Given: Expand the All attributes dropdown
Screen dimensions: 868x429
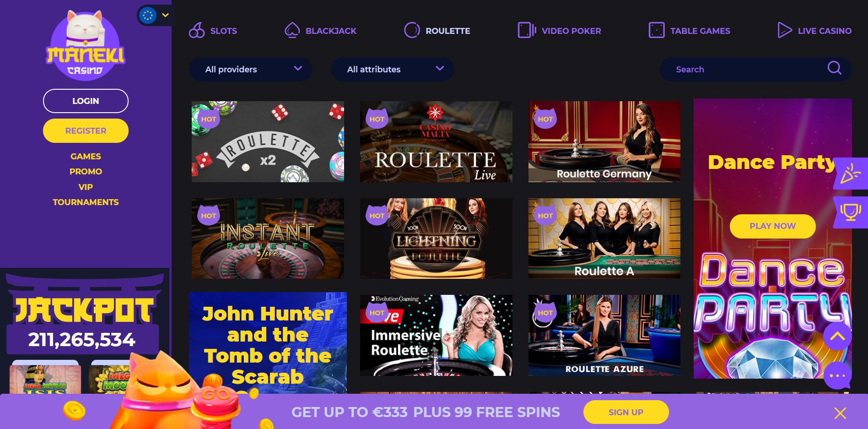Looking at the screenshot, I should coord(392,69).
